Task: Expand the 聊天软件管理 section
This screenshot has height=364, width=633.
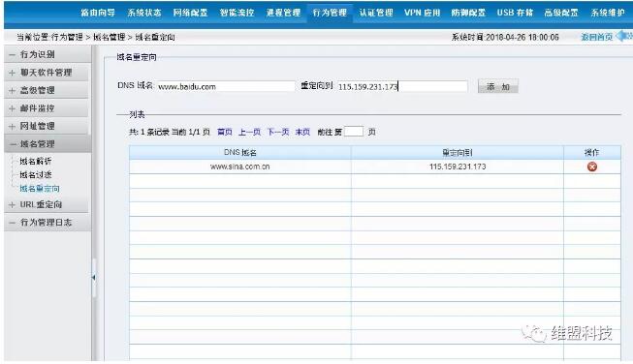Action: 46,73
